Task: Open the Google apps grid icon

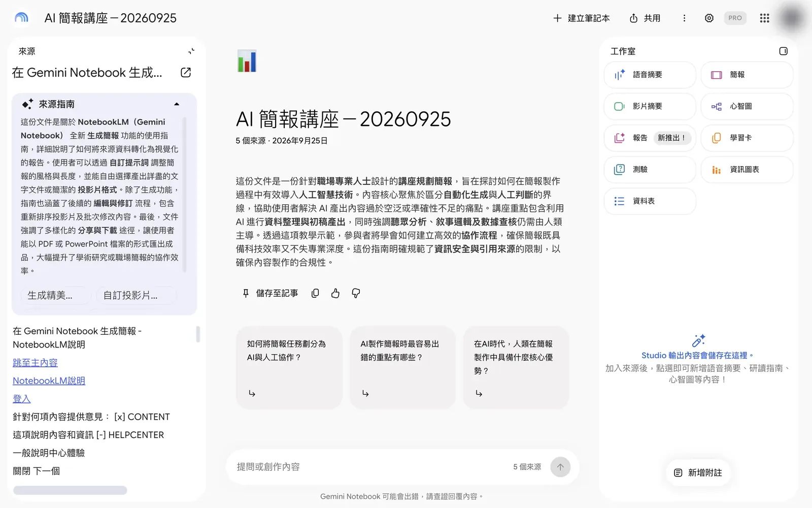Action: pos(764,18)
